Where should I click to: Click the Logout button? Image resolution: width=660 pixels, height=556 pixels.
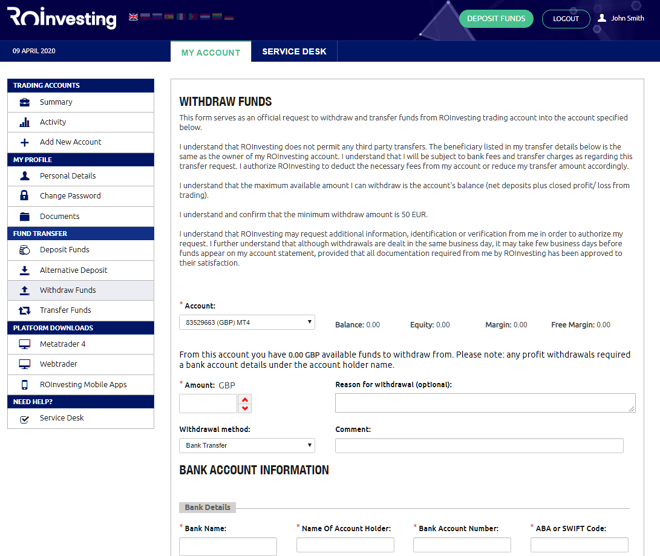(566, 19)
